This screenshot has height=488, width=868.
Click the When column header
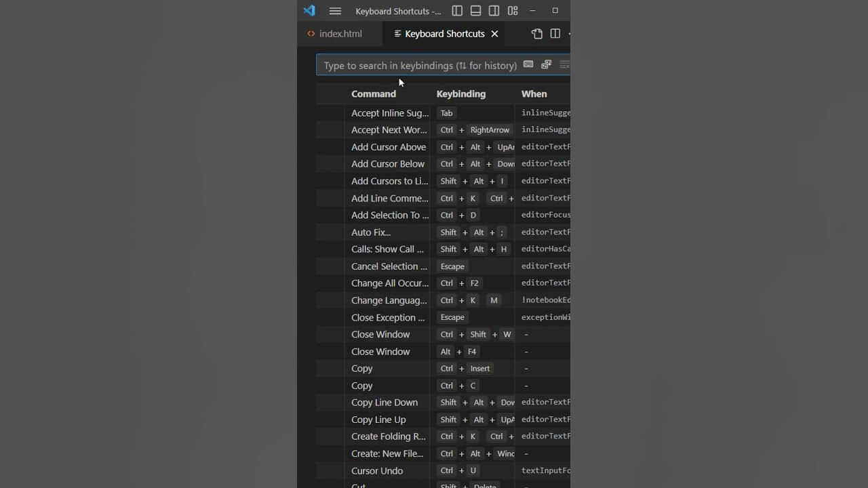534,94
